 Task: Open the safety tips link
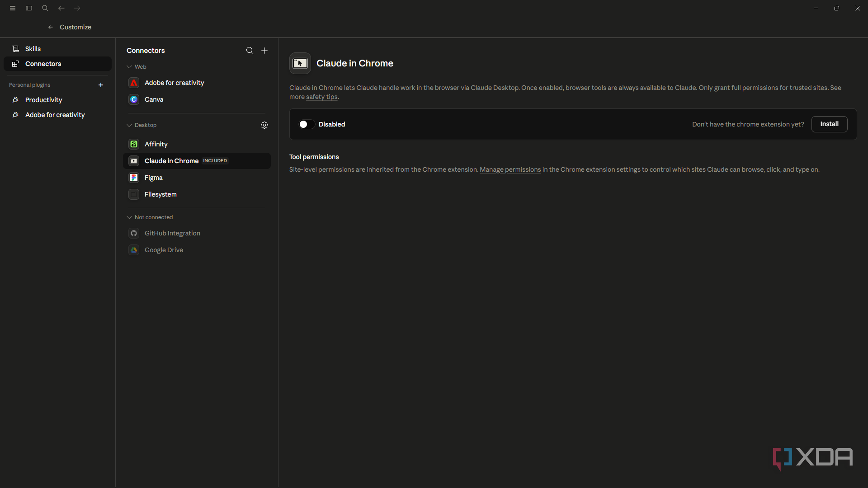(321, 97)
